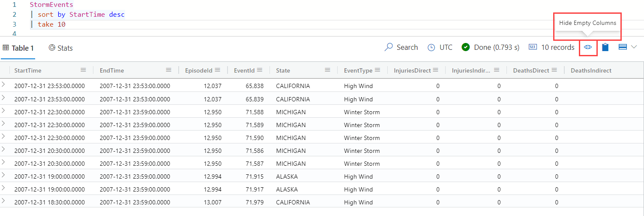The width and height of the screenshot is (644, 216).
Task: Click the green Done status check icon
Action: point(466,47)
